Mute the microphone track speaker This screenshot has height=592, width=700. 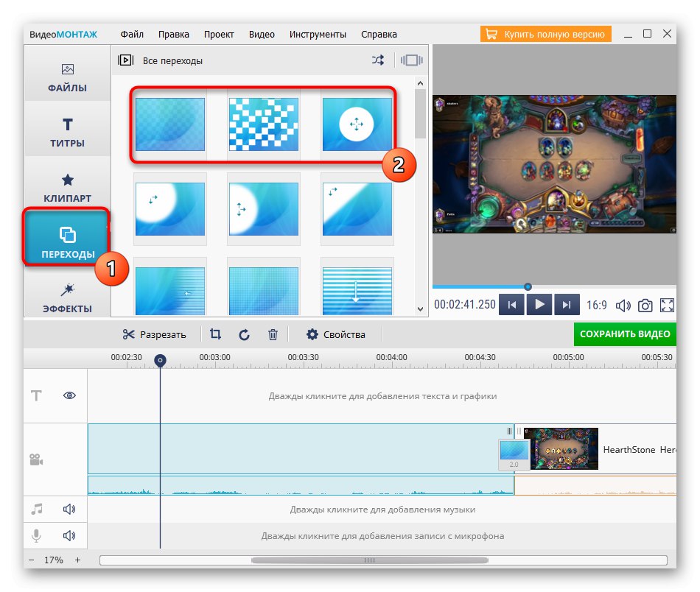pyautogui.click(x=69, y=535)
